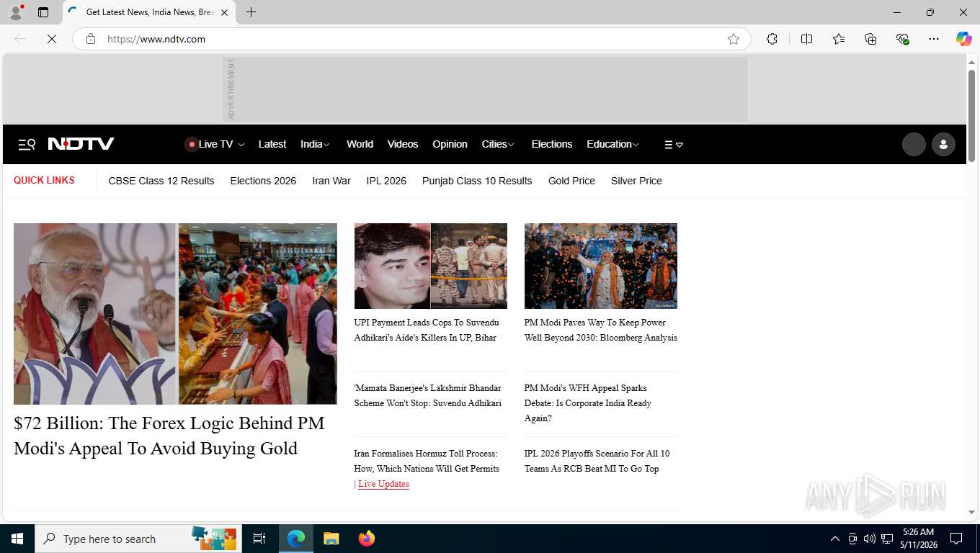Toggle the dark circular theme button in NDTV header
The image size is (980, 553).
pyautogui.click(x=914, y=145)
